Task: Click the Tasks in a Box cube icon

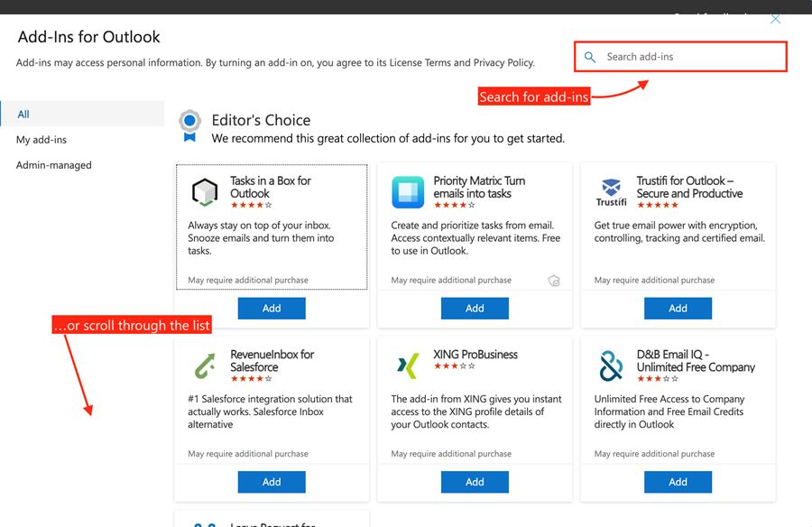Action: (x=205, y=192)
